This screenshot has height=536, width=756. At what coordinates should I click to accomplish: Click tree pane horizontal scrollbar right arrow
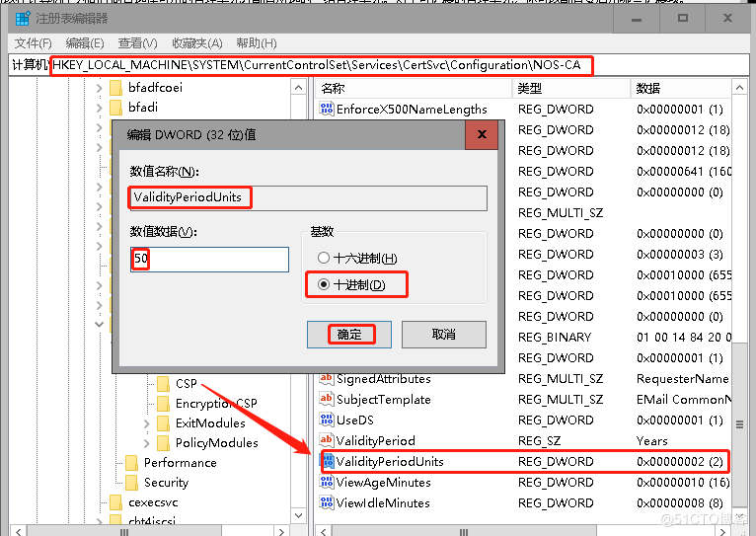pyautogui.click(x=281, y=531)
